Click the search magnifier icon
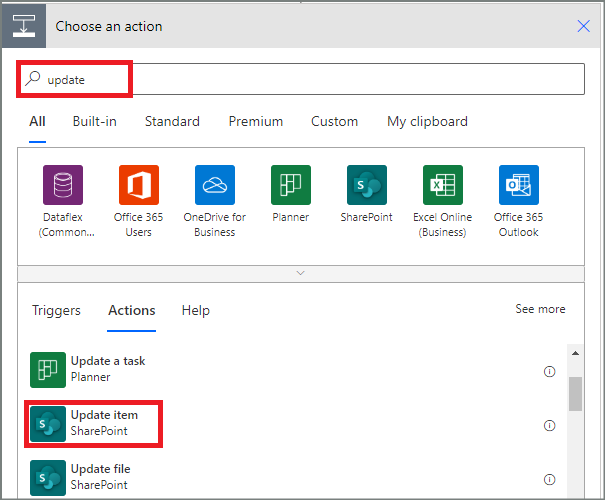 [x=33, y=78]
